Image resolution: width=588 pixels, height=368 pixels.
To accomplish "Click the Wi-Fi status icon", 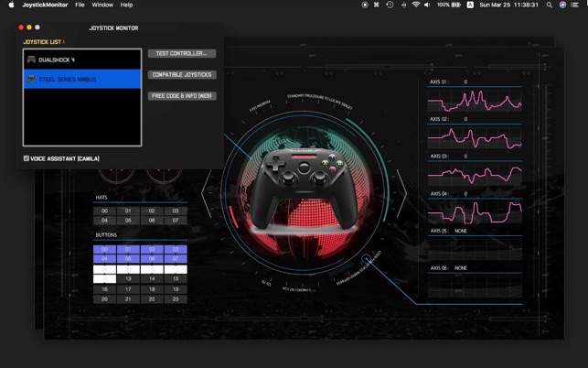I will pos(416,5).
